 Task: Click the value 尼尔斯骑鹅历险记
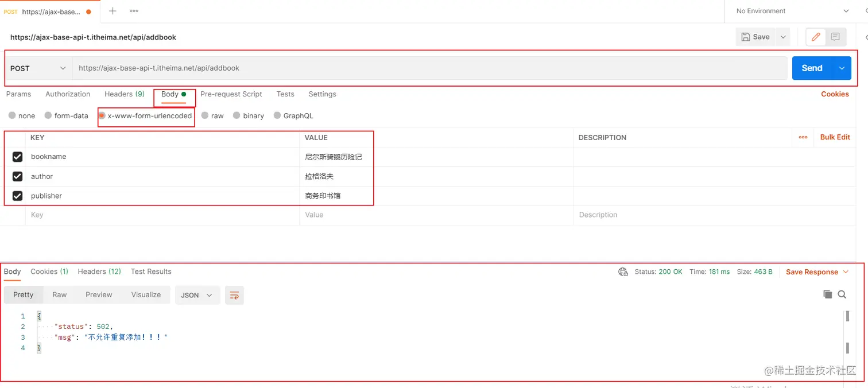tap(334, 157)
